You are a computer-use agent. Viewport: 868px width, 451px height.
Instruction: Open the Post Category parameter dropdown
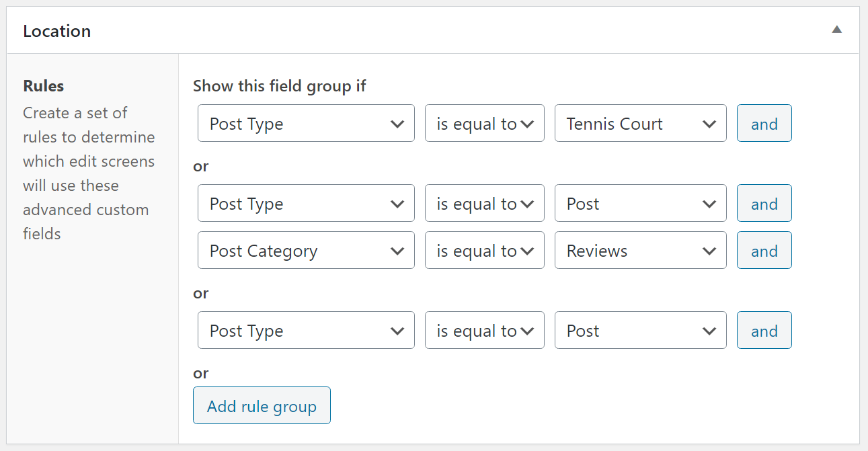(306, 250)
